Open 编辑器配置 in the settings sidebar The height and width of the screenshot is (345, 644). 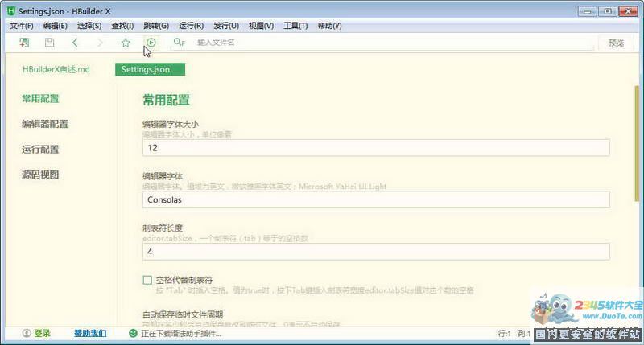[45, 124]
